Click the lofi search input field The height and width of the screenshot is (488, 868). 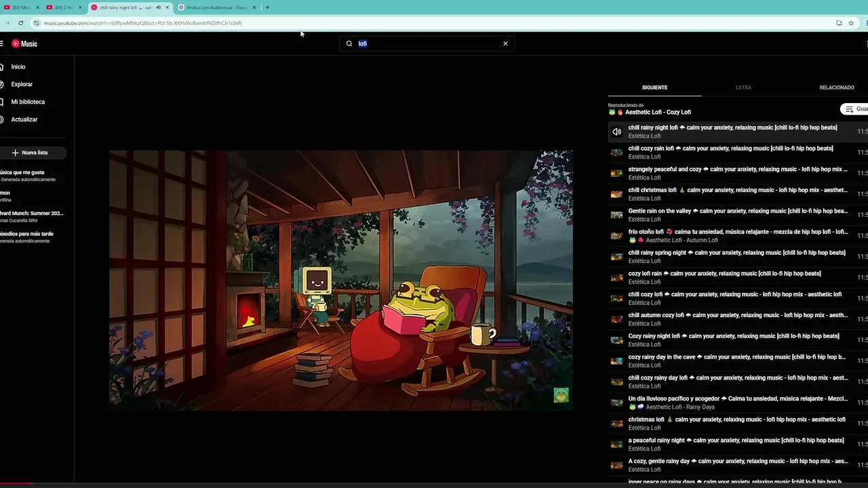[x=427, y=43]
